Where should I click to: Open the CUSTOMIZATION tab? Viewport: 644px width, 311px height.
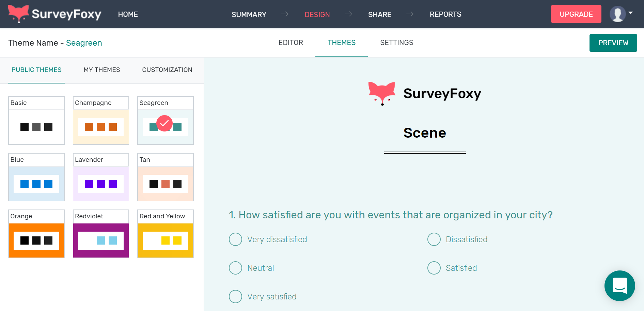click(167, 69)
